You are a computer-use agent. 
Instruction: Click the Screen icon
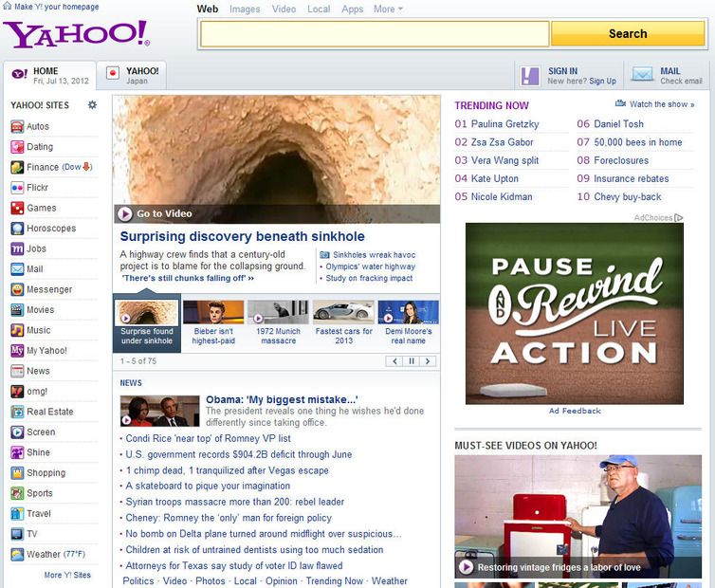coord(17,432)
